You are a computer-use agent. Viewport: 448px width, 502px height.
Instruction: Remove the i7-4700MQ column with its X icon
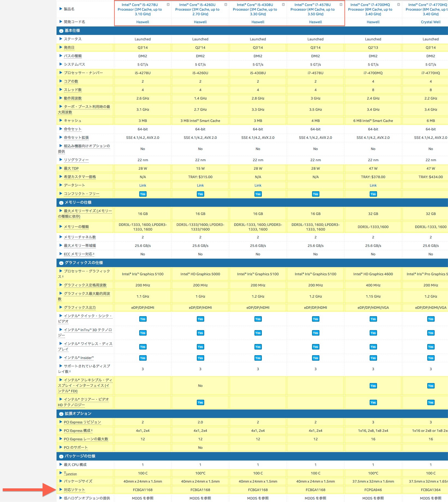point(399,5)
